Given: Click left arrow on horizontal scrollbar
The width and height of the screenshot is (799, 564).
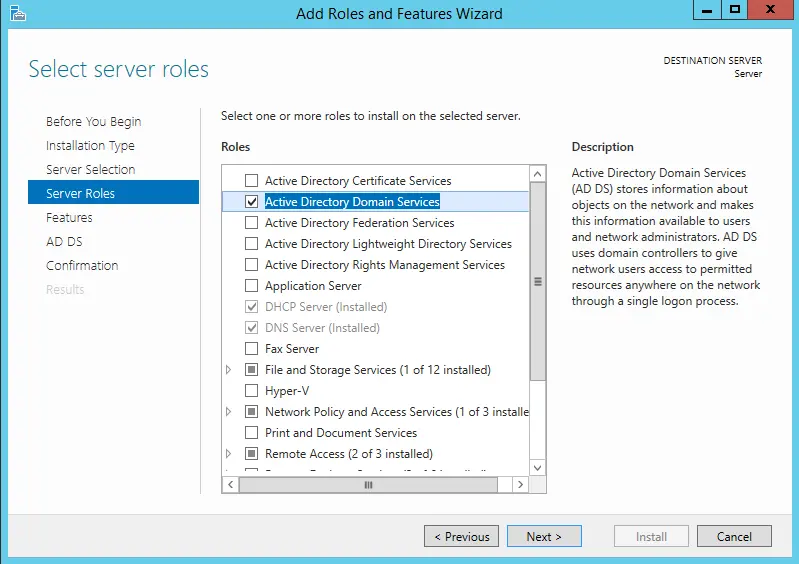Looking at the screenshot, I should point(230,484).
